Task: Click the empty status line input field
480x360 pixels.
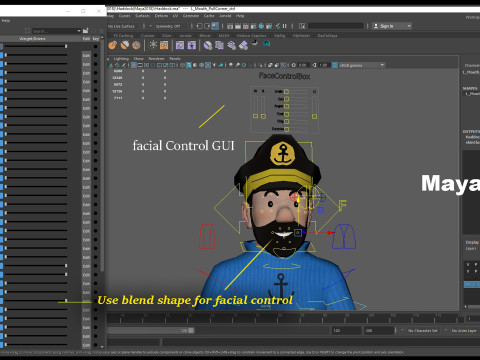Action: tap(336, 26)
